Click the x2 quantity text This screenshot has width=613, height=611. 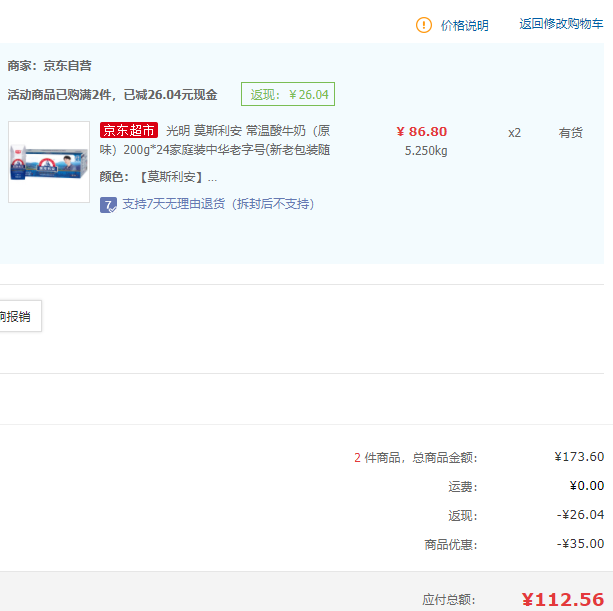514,132
